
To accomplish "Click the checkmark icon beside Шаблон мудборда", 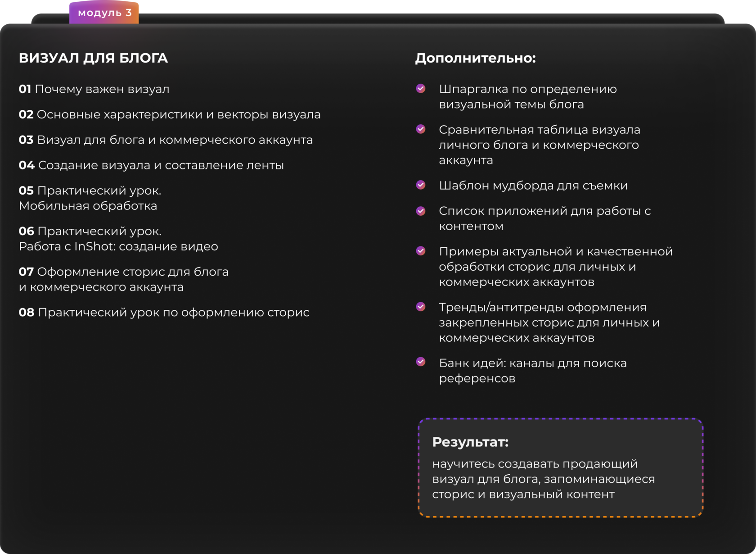I will (421, 185).
